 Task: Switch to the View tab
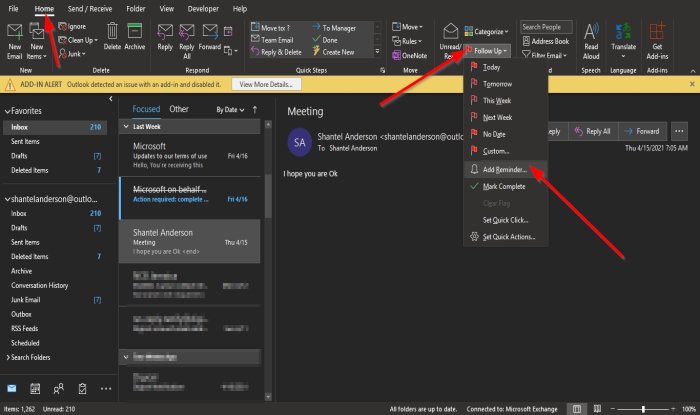[x=167, y=8]
